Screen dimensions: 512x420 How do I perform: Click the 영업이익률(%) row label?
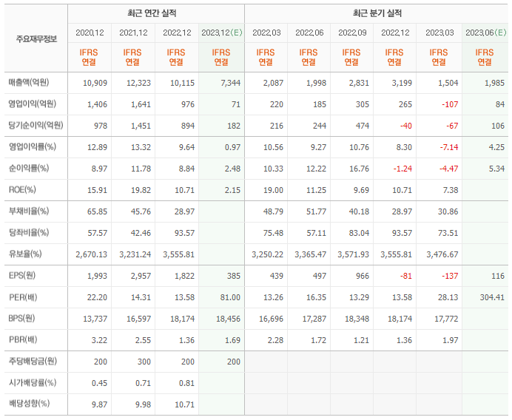pyautogui.click(x=32, y=147)
